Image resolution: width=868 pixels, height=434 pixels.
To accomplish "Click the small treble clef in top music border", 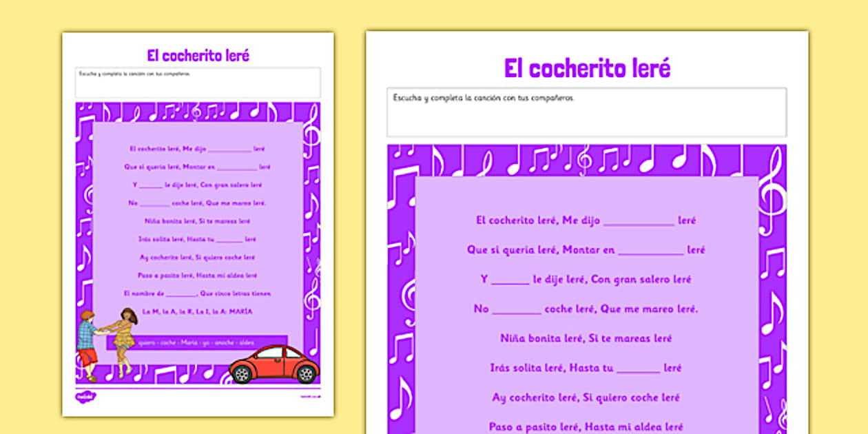I will pos(584,160).
